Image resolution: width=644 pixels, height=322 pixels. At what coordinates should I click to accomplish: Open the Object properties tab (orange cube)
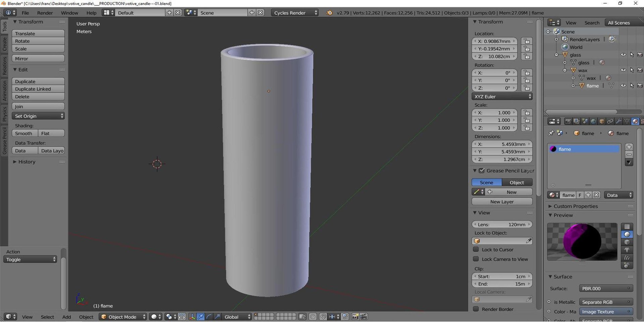coord(602,121)
